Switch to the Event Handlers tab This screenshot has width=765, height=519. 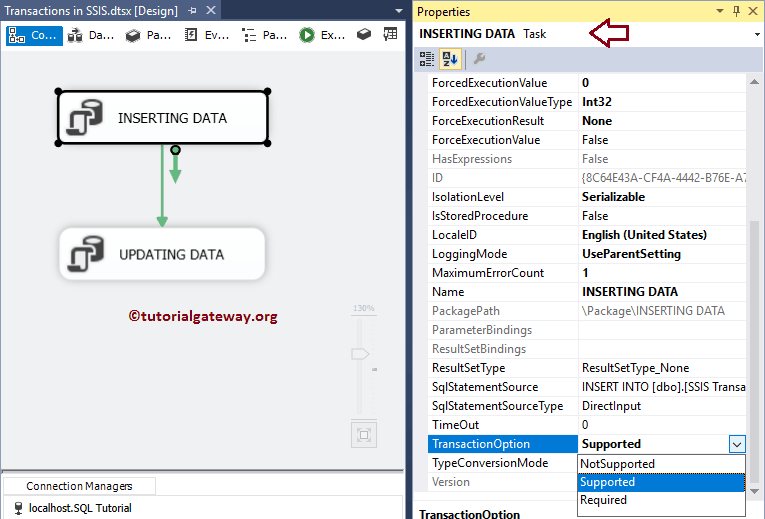(x=206, y=35)
